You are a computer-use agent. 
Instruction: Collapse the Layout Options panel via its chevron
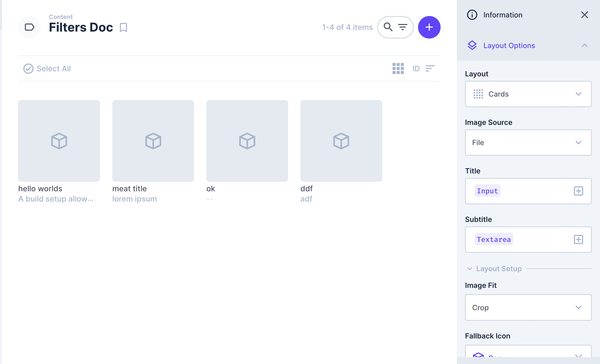[585, 45]
